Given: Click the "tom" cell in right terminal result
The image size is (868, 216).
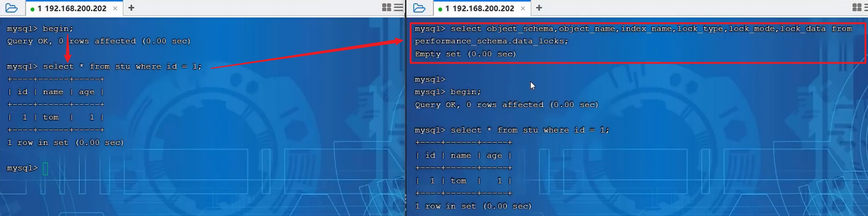Looking at the screenshot, I should coord(459,180).
